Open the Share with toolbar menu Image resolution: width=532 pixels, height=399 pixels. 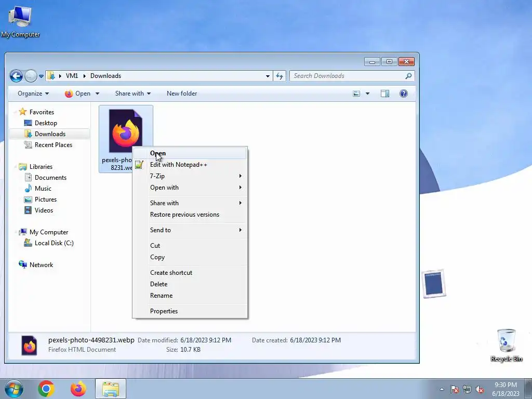tap(132, 94)
